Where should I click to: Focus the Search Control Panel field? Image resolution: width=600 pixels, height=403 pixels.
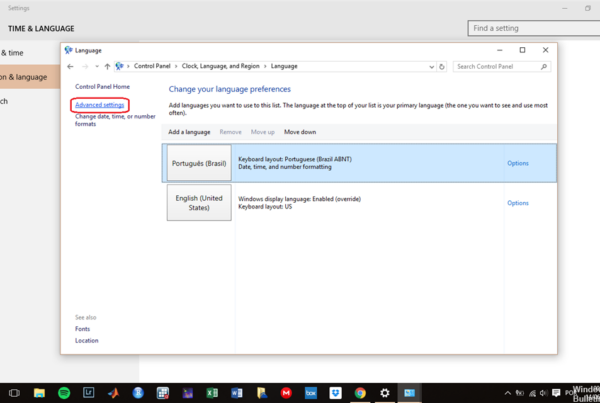tap(502, 67)
